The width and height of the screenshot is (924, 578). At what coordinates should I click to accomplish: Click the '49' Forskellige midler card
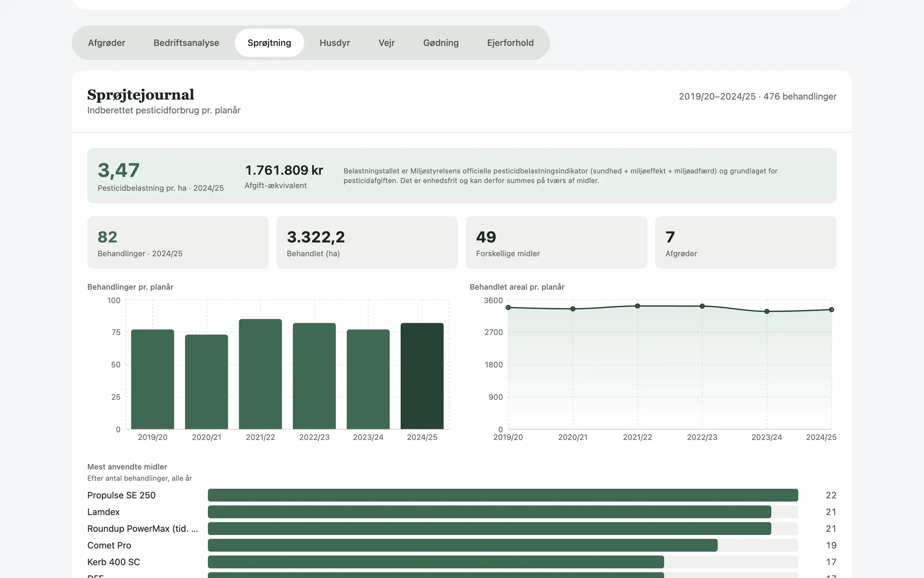[556, 242]
